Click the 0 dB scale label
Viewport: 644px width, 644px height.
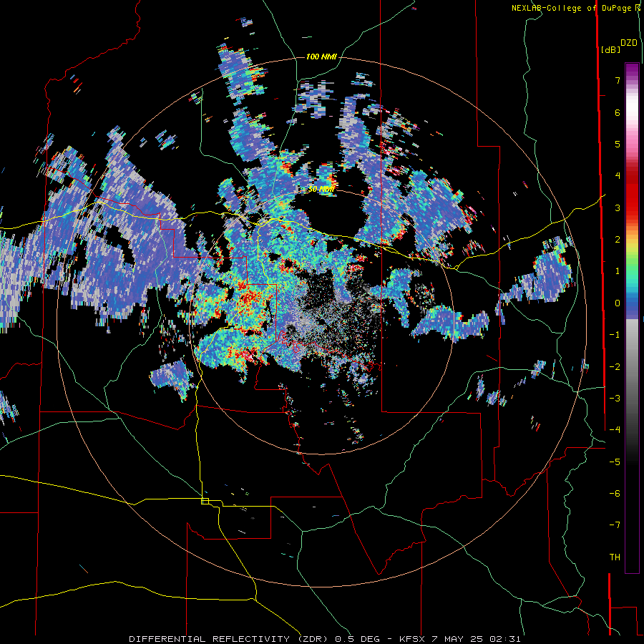[x=618, y=303]
